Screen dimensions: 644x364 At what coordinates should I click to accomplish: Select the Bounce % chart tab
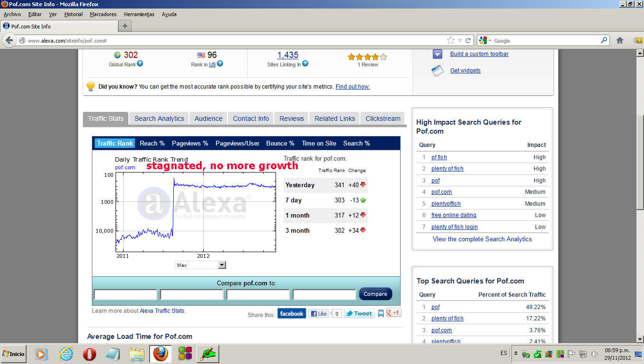tap(280, 143)
